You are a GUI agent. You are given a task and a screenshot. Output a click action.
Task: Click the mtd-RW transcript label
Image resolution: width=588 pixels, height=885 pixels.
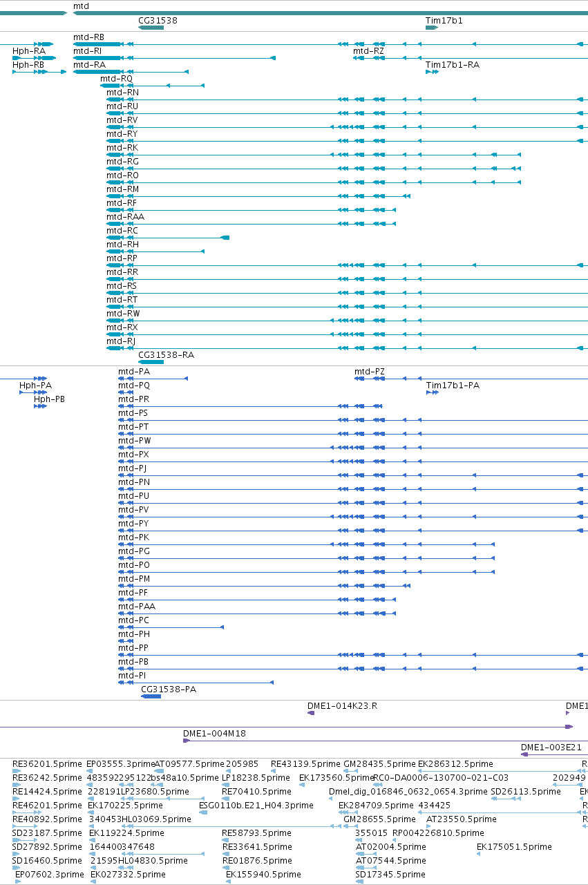point(123,314)
